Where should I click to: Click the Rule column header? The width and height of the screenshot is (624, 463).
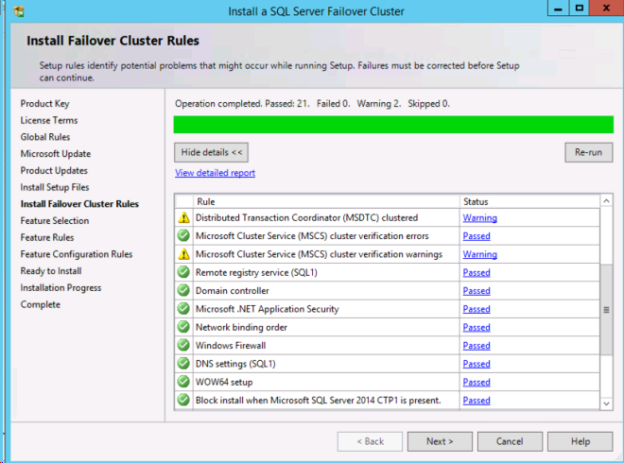click(x=326, y=201)
